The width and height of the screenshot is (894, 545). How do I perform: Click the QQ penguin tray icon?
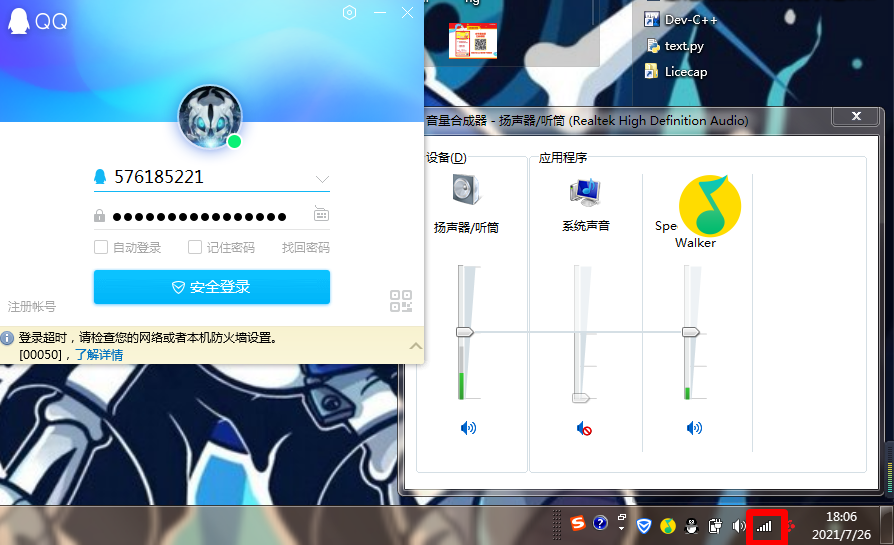pos(692,526)
